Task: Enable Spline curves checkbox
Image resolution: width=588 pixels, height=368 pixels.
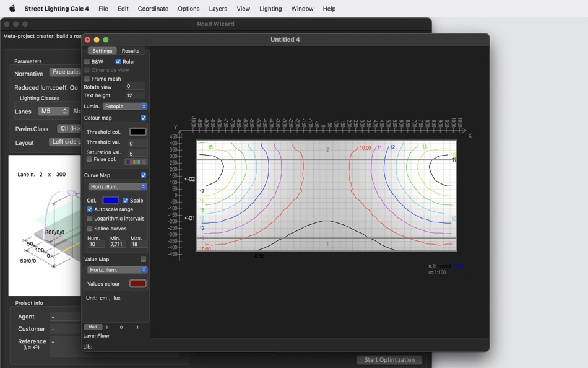Action: 90,229
